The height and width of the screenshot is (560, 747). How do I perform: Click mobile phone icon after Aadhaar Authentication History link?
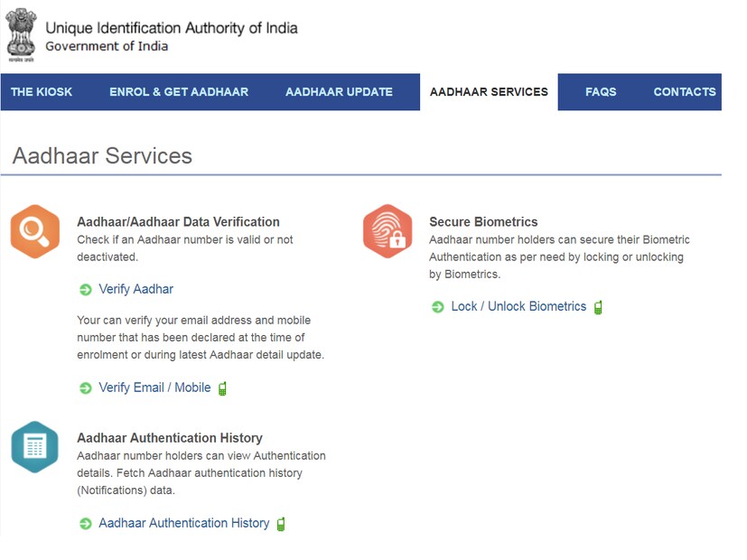click(281, 524)
